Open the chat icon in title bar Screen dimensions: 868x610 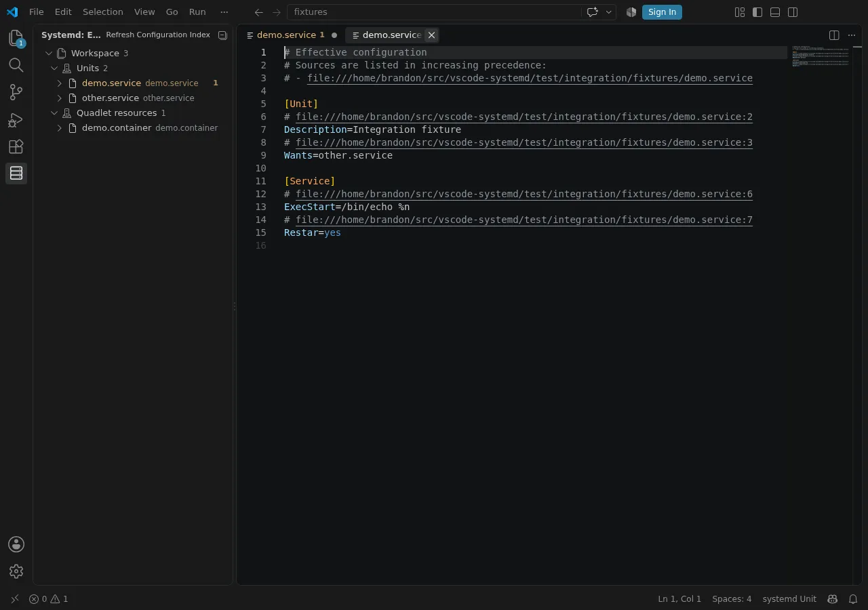592,12
